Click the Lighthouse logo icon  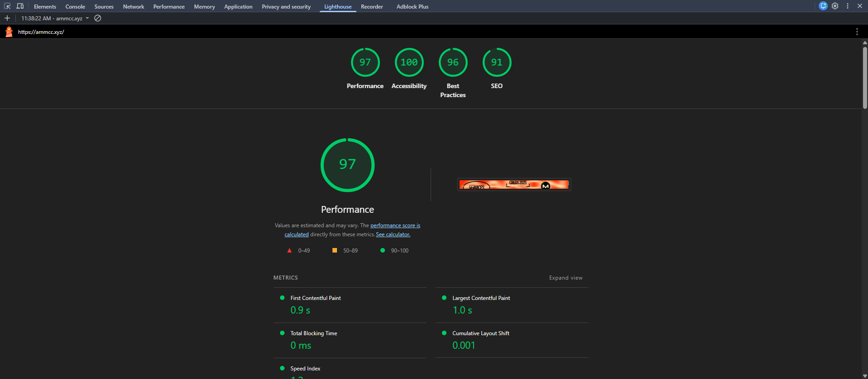9,32
